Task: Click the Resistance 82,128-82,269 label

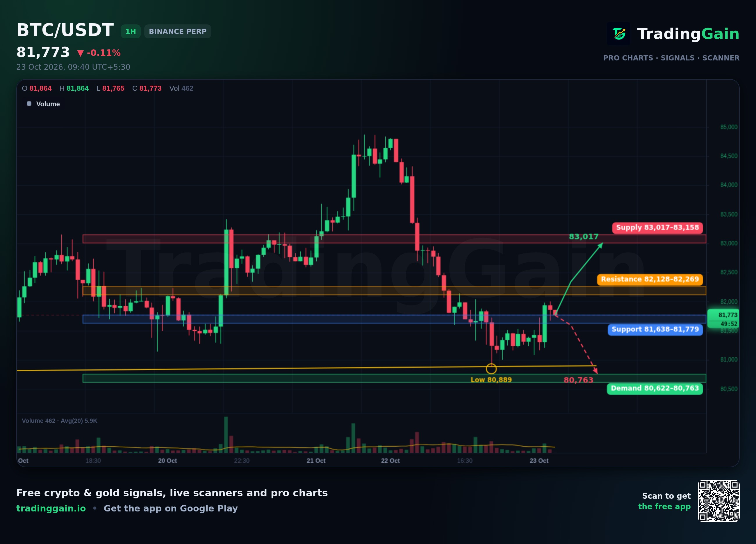Action: tap(650, 279)
